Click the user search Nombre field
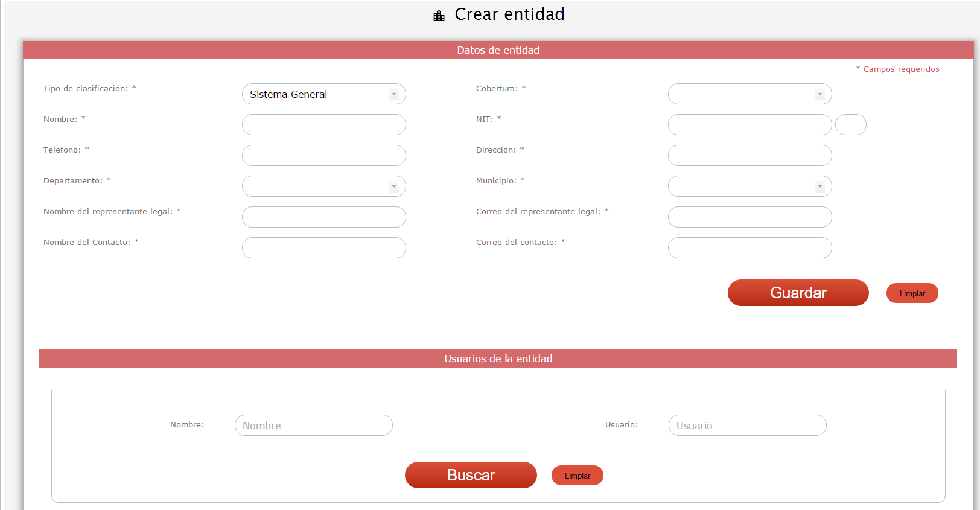 313,426
